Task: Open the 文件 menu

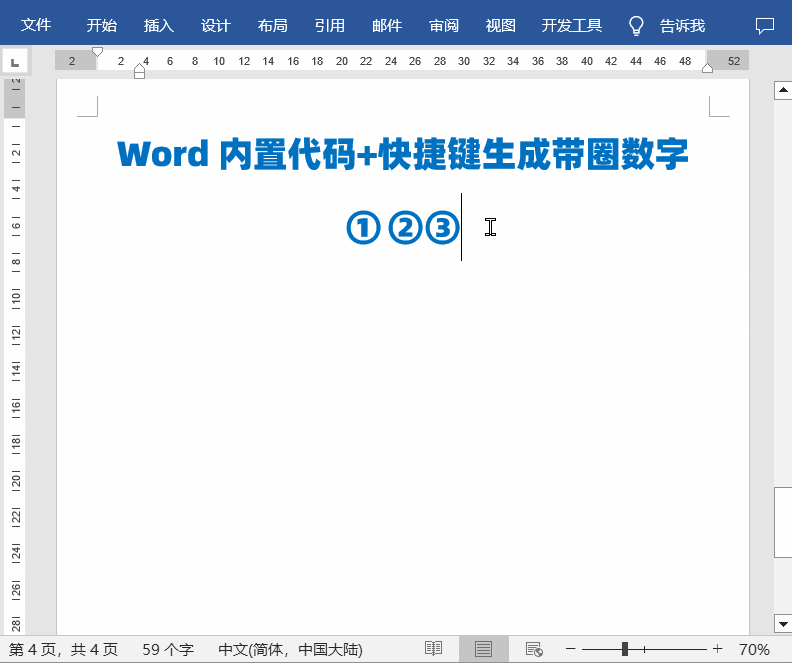Action: (36, 25)
